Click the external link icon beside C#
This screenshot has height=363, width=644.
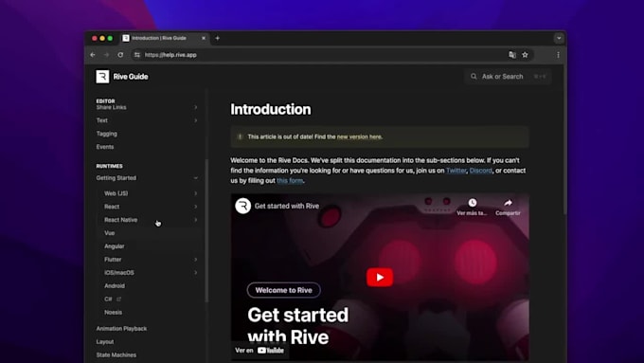118,299
